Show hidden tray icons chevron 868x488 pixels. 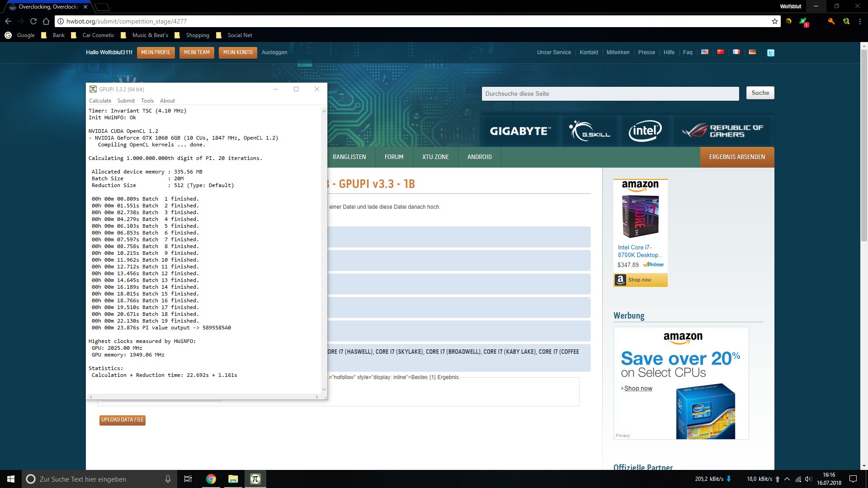click(787, 479)
